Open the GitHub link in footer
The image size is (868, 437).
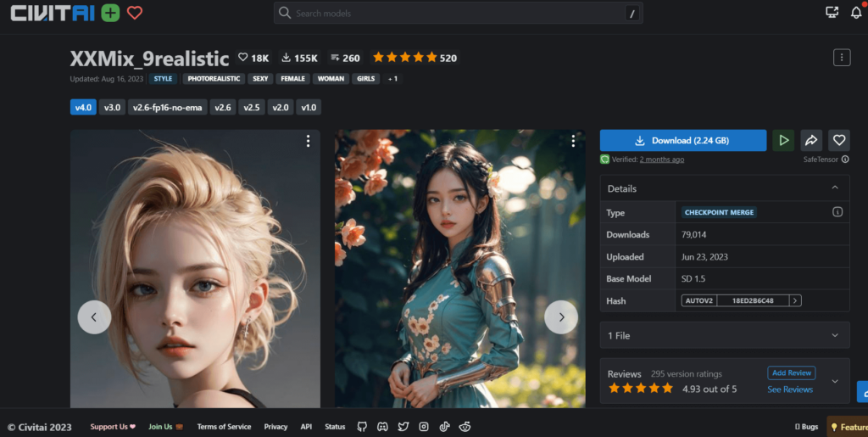[x=362, y=426]
